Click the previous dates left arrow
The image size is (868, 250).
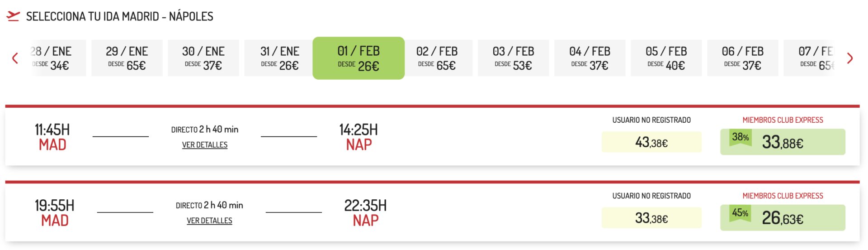(x=15, y=58)
